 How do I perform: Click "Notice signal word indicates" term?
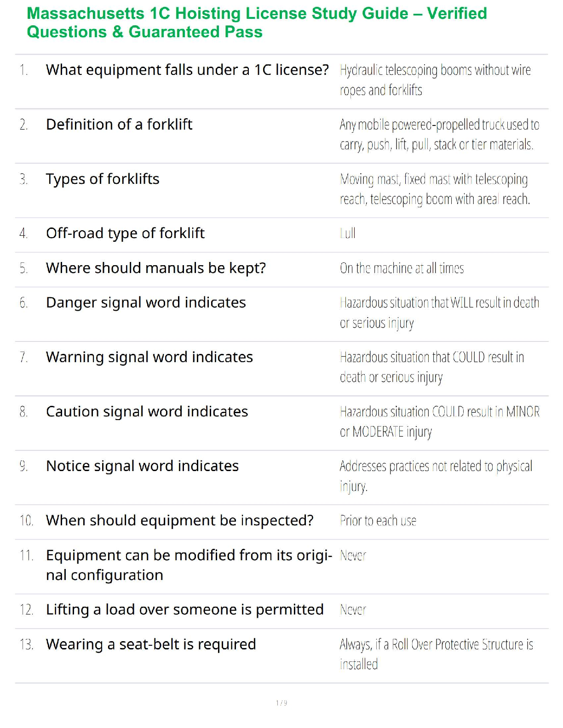click(142, 466)
